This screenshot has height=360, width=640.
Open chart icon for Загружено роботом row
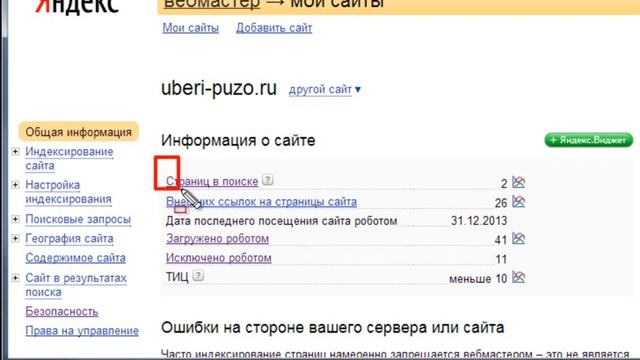[x=518, y=238]
